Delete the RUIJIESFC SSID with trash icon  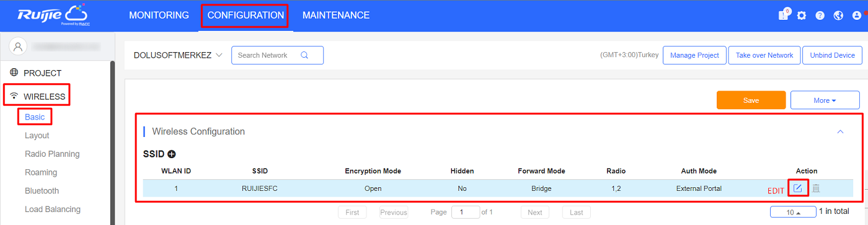pos(816,188)
